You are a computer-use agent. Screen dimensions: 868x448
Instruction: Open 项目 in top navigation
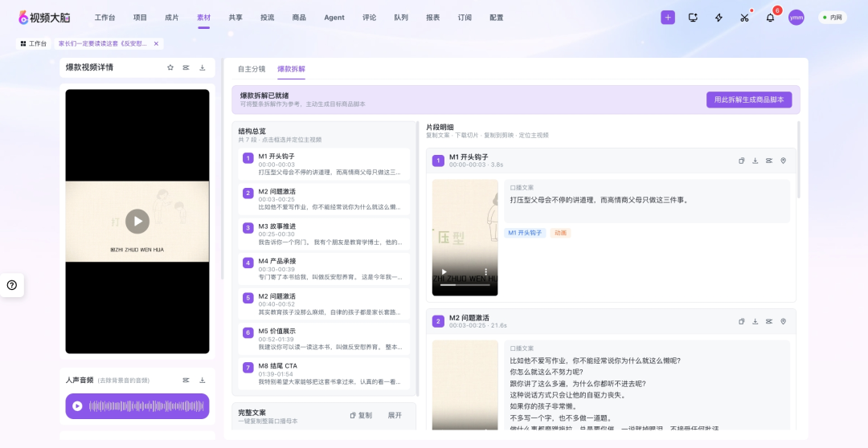coord(140,18)
